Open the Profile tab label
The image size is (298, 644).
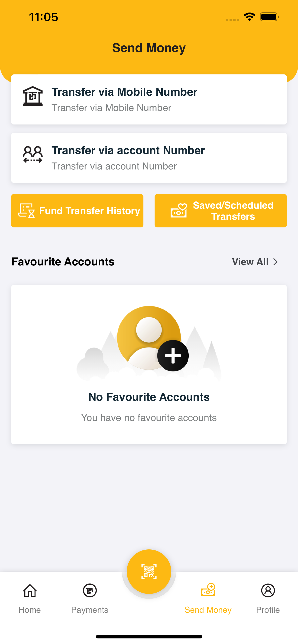268,610
